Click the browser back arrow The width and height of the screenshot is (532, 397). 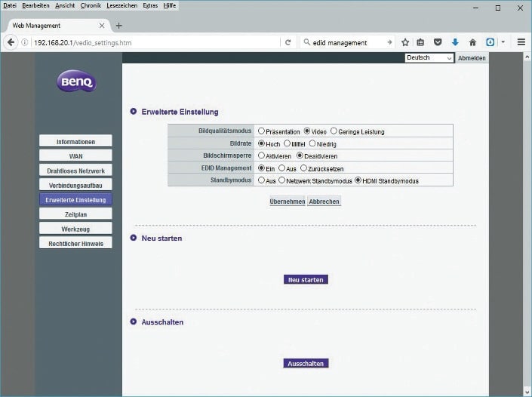coord(11,42)
